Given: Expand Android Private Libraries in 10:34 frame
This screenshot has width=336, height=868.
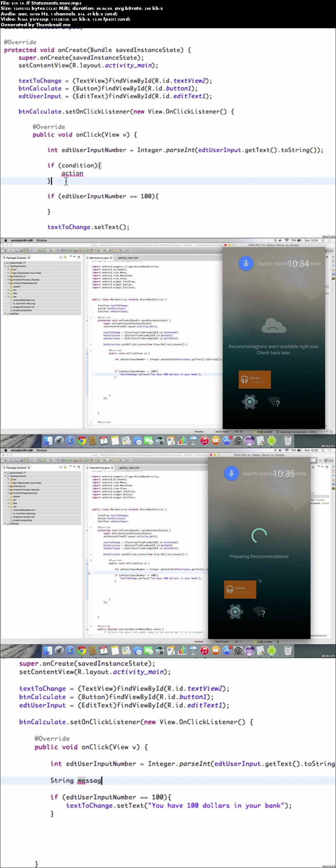Looking at the screenshot, I should [9, 280].
